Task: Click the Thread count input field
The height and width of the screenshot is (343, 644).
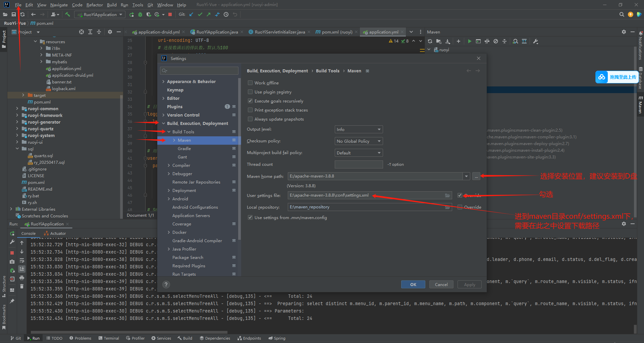Action: click(359, 164)
